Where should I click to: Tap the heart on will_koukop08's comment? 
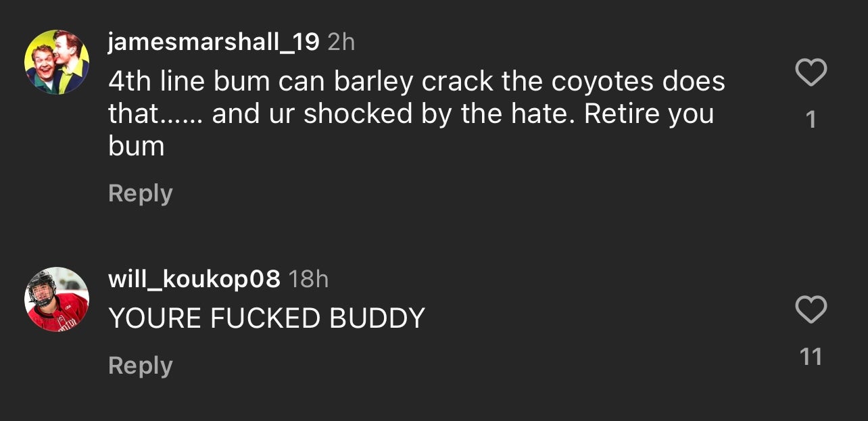coord(811,309)
